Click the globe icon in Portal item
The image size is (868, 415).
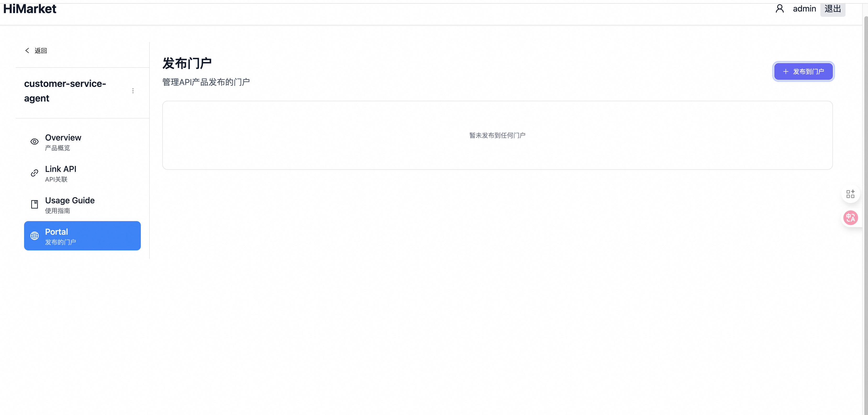pos(34,236)
